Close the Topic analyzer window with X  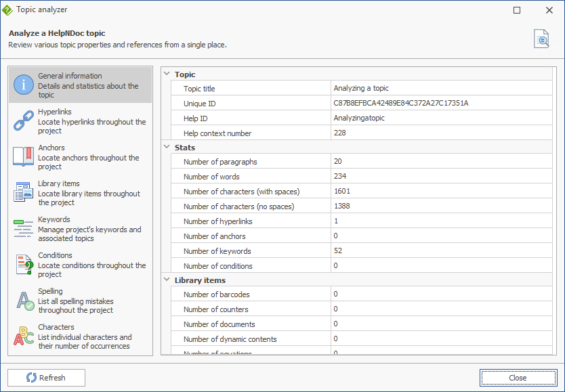tap(549, 10)
